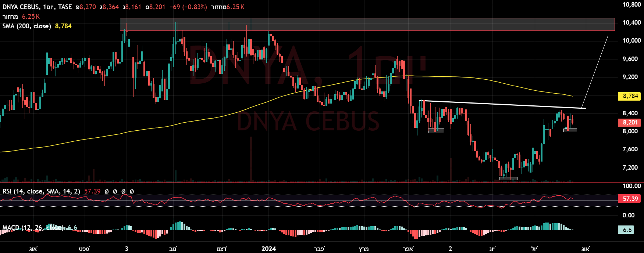This screenshot has height=253, width=644.
Task: Click the אפר' month label on time axis
Action: 408,249
